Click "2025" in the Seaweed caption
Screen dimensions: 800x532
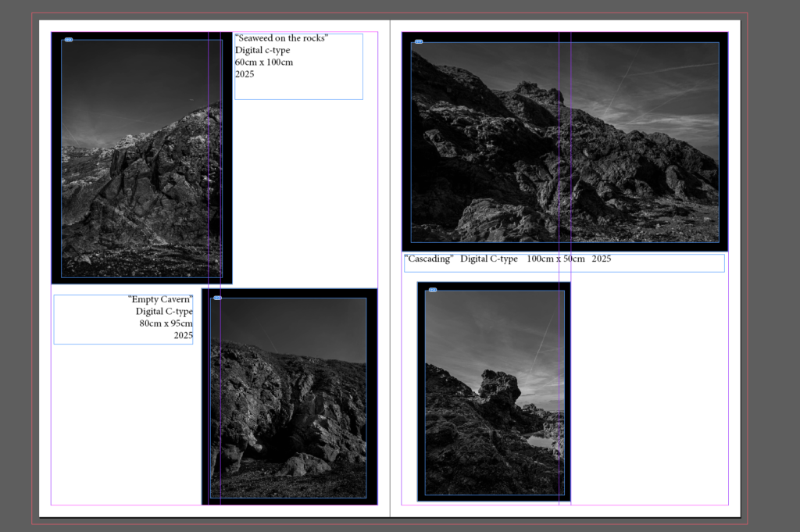(245, 74)
